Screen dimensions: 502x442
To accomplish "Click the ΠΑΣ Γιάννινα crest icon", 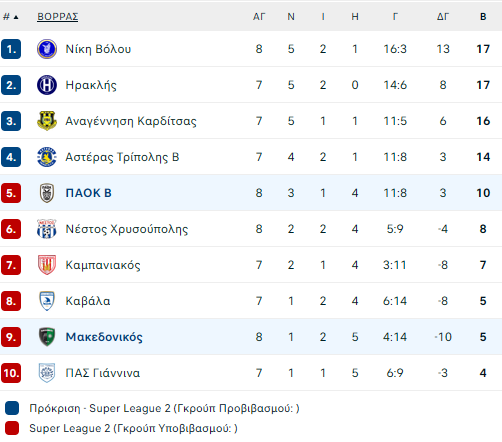I will tap(47, 373).
